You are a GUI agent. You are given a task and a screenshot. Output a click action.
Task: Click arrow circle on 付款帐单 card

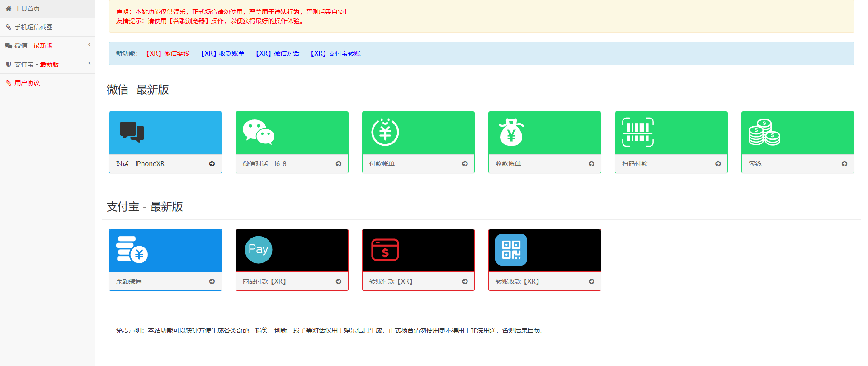(465, 164)
